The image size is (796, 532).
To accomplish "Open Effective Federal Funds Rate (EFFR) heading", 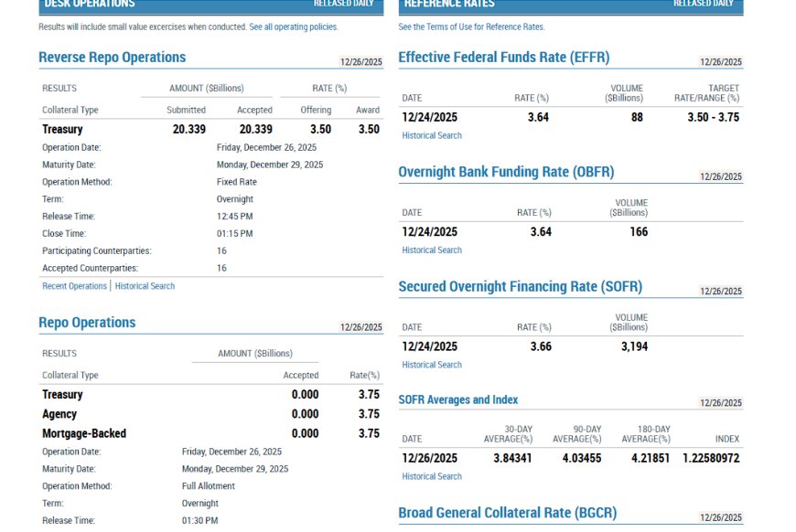I will point(503,58).
